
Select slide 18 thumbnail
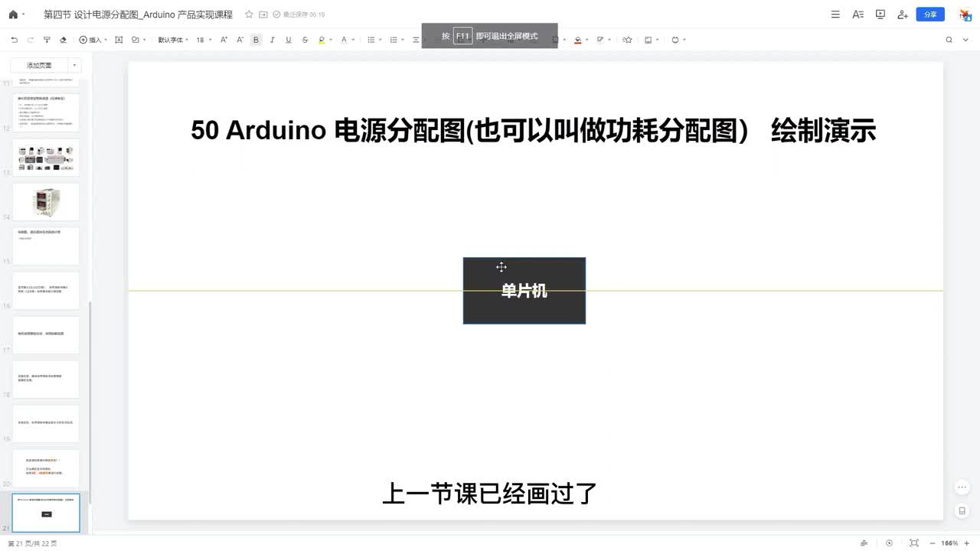tap(46, 379)
